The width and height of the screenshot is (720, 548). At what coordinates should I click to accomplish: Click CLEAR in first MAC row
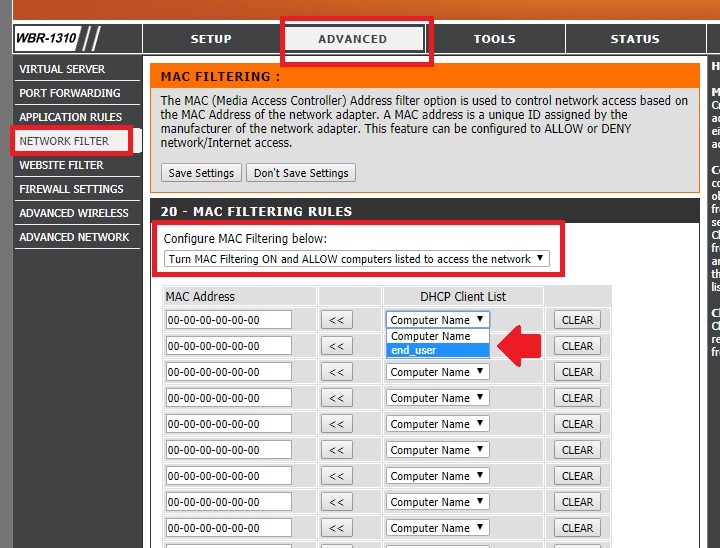pos(577,320)
